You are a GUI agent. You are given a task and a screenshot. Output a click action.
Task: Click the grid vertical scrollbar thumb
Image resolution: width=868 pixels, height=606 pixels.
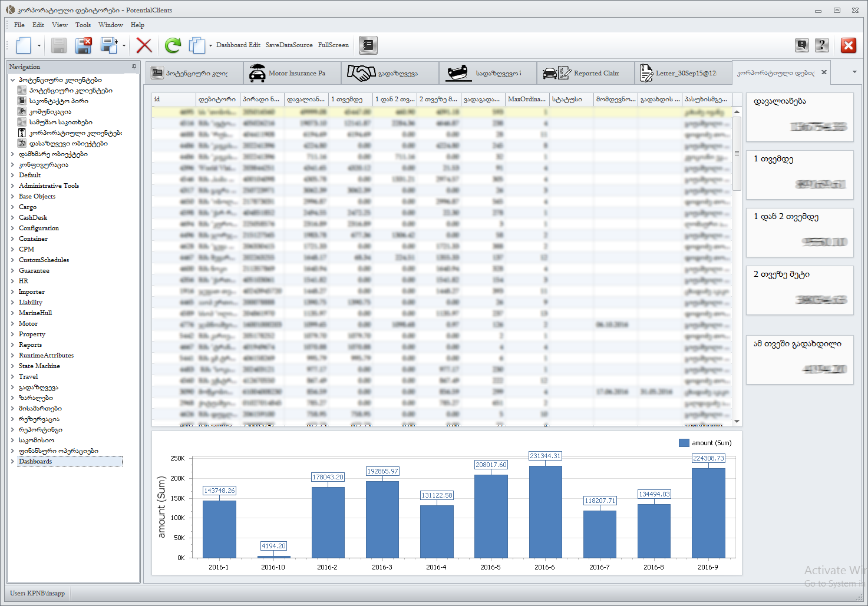pos(737,153)
